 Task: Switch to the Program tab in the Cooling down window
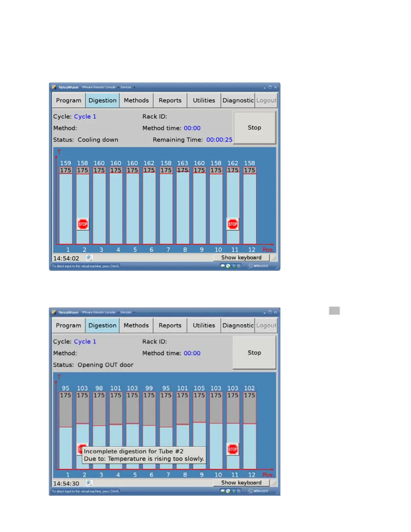point(68,100)
